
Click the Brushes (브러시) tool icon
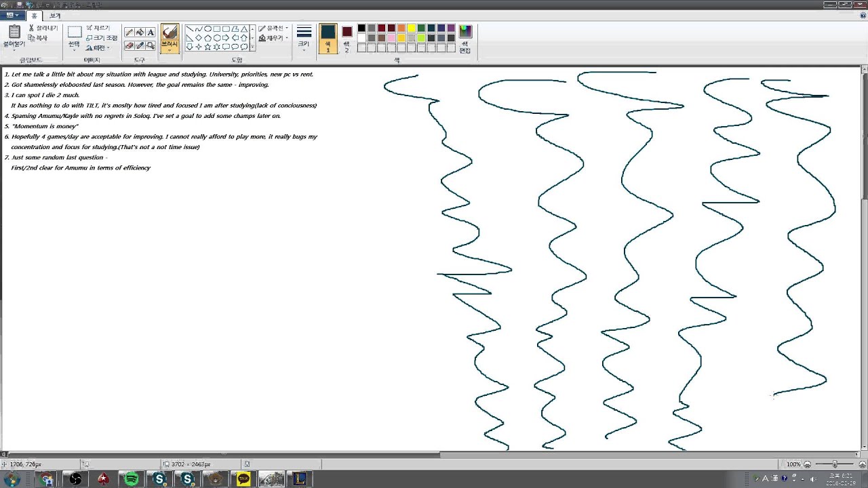click(x=170, y=32)
